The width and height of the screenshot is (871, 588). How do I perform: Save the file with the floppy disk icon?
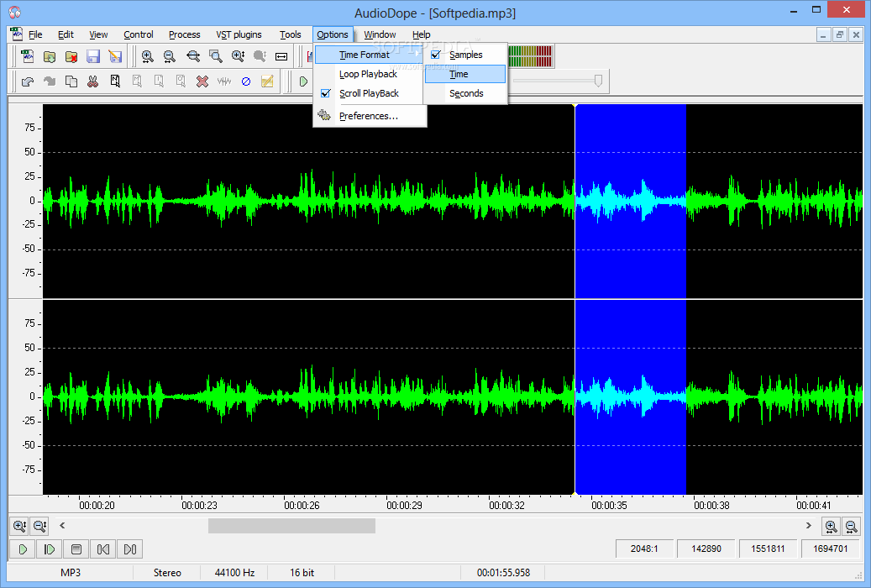click(92, 56)
